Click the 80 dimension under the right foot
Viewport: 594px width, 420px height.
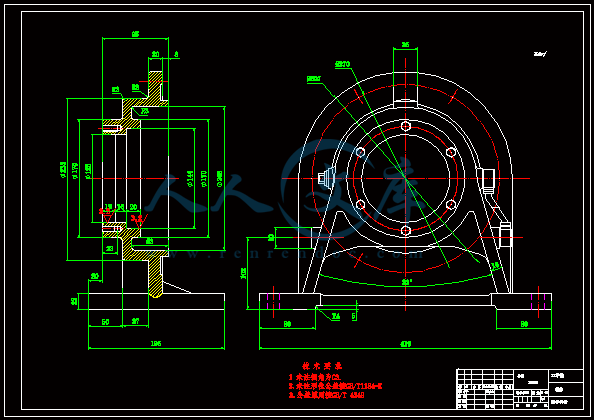(524, 324)
